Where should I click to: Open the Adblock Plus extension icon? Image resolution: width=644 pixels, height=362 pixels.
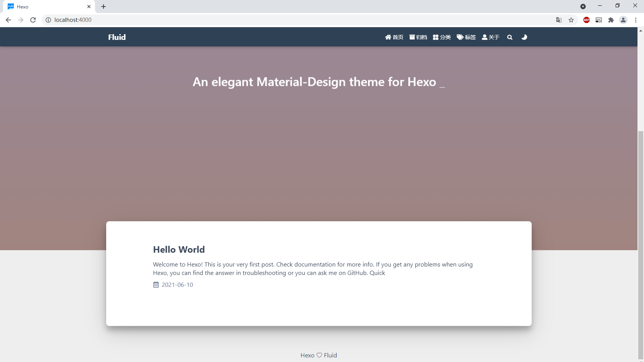pos(586,20)
